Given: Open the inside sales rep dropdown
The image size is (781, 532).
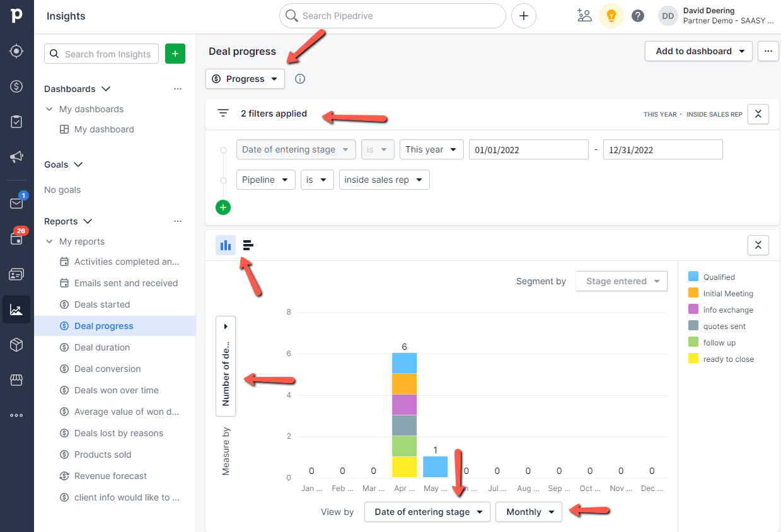Looking at the screenshot, I should point(385,180).
